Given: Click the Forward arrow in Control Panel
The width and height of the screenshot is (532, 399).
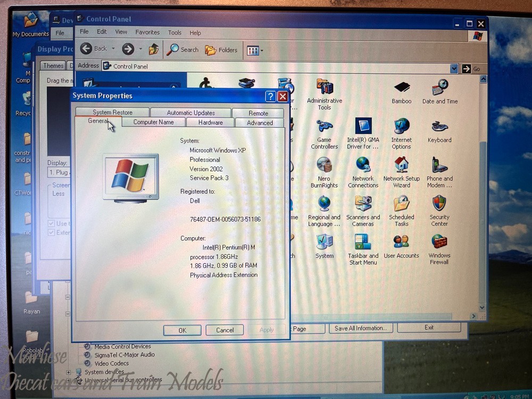Looking at the screenshot, I should point(128,49).
